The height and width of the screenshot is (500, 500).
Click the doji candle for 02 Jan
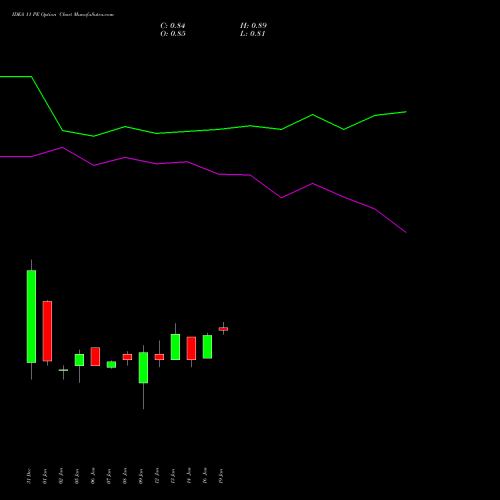(63, 370)
